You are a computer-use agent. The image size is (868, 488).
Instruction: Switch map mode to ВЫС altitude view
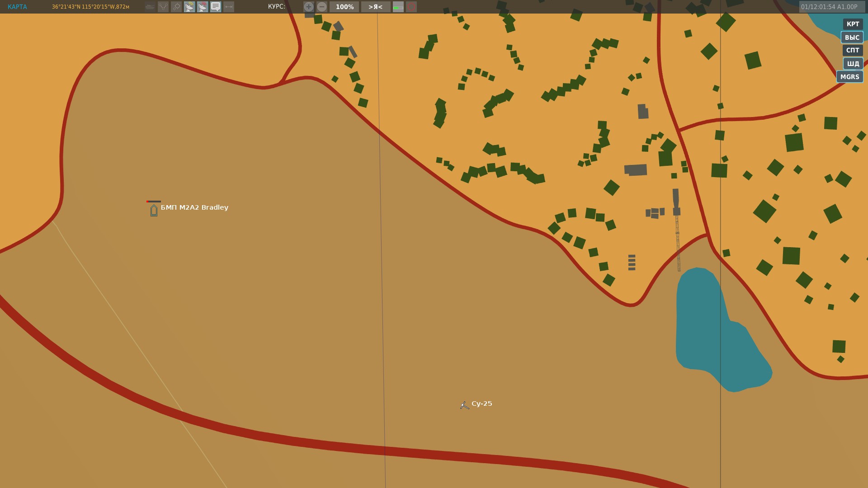[852, 37]
